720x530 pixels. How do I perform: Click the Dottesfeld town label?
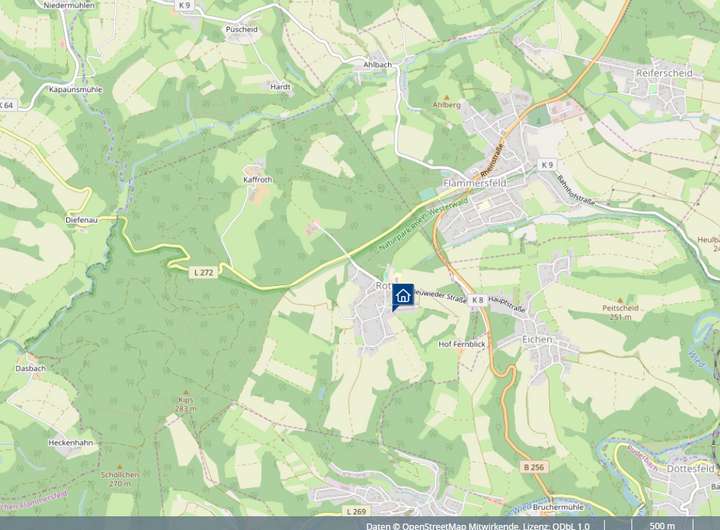point(690,468)
